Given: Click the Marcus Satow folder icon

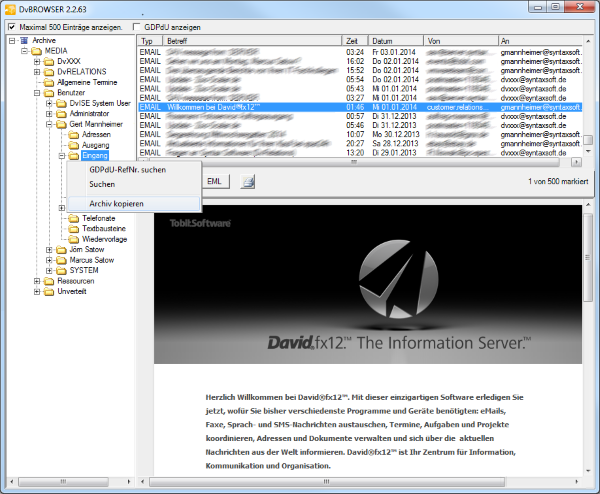Looking at the screenshot, I should point(61,260).
